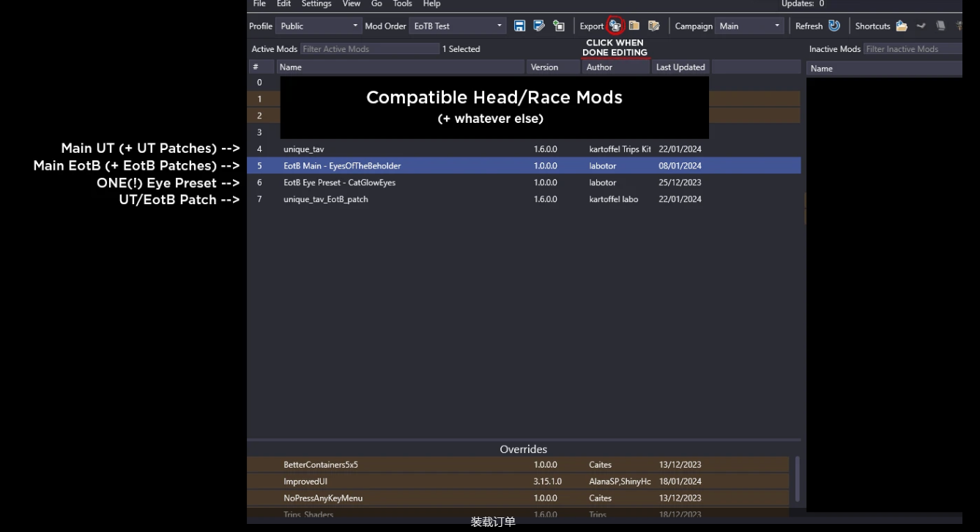Sort active mods by Author column

(599, 67)
